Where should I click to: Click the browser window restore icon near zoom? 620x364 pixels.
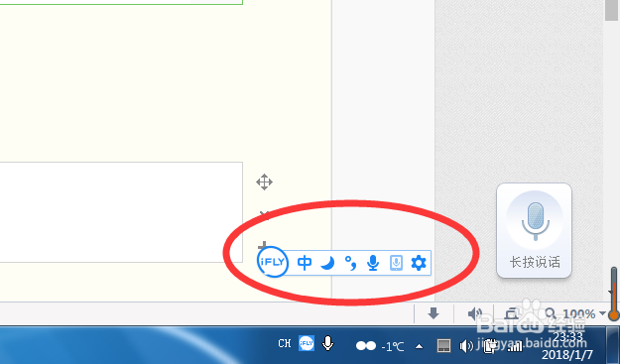(512, 313)
